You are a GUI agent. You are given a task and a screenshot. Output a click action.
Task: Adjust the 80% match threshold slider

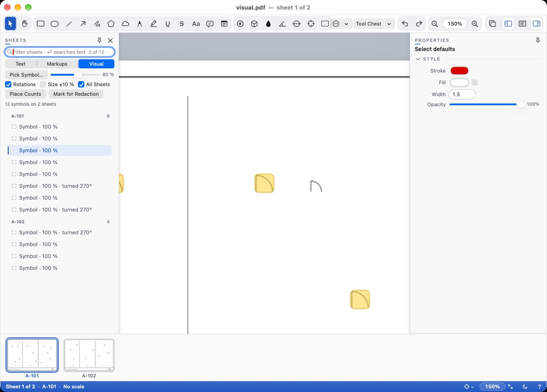tap(75, 74)
